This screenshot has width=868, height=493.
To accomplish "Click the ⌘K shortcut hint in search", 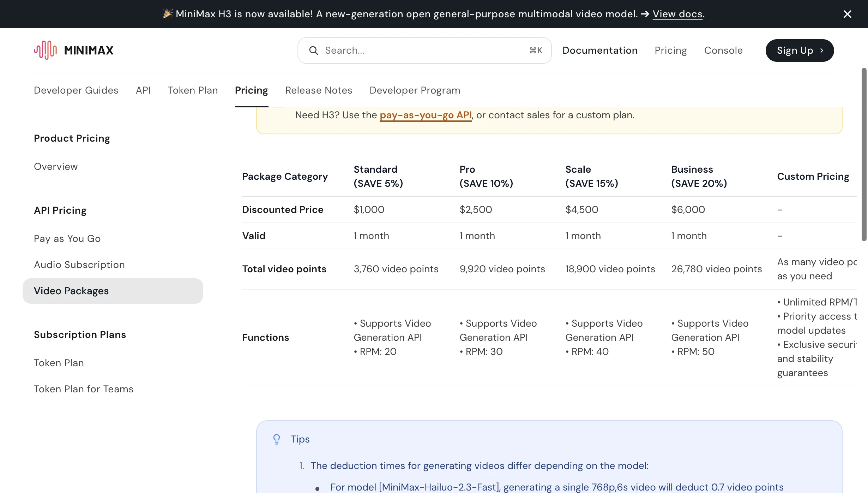I will coord(536,51).
